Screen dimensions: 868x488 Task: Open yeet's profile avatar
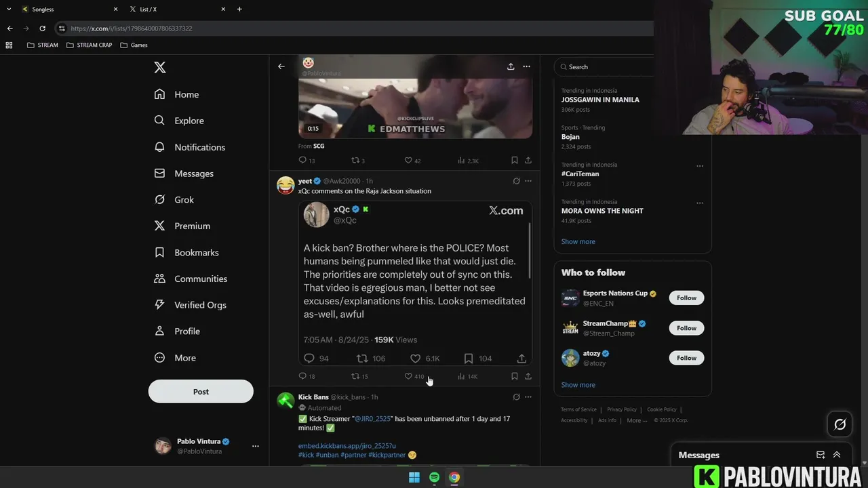(x=285, y=185)
